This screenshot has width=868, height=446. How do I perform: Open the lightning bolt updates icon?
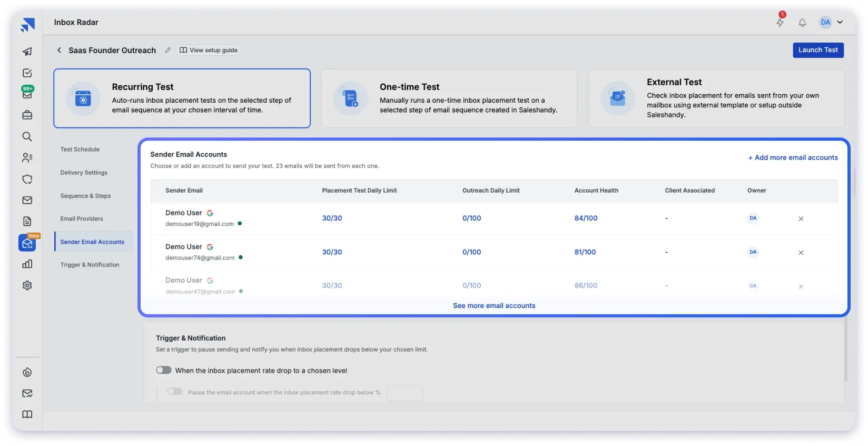point(780,22)
